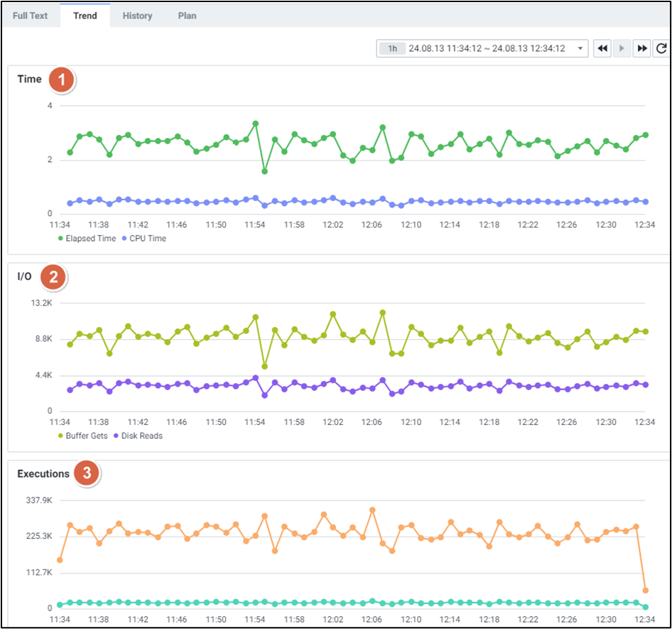Go to the Plan tab

(188, 16)
